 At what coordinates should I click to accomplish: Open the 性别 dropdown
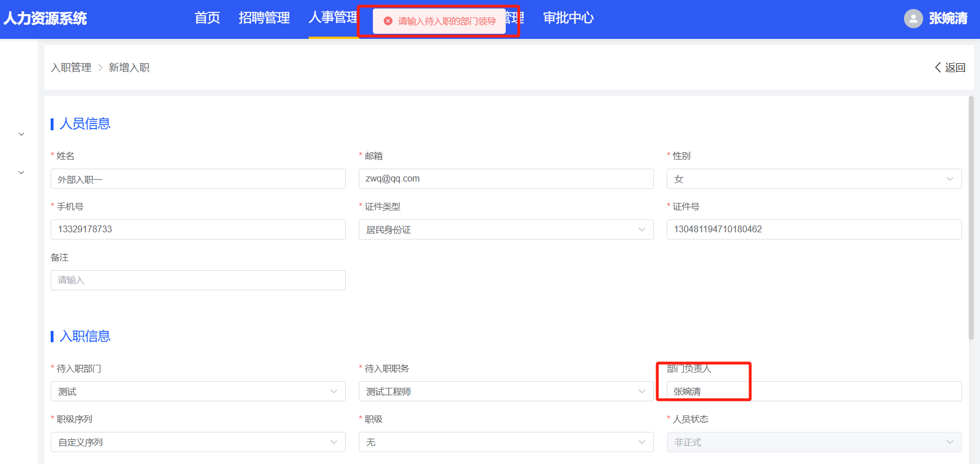coord(813,179)
